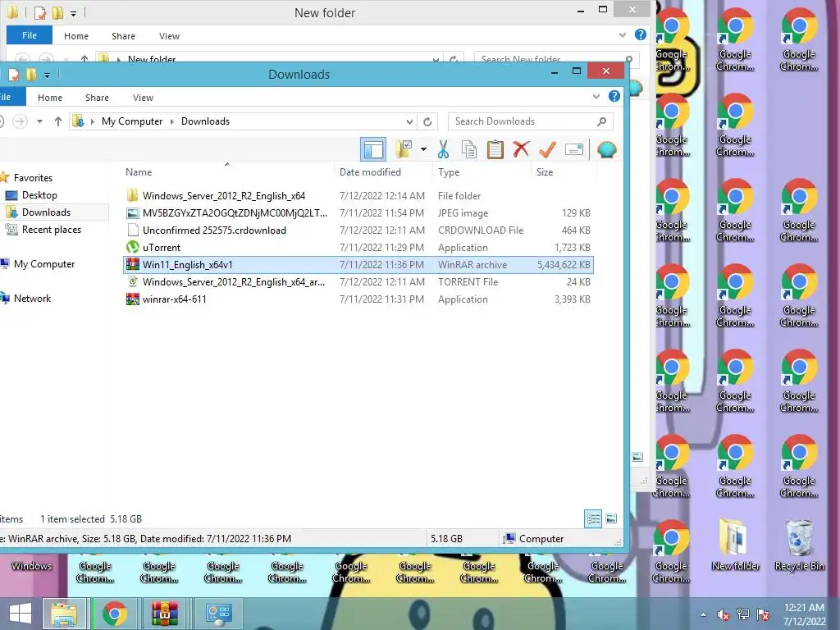Open the Home tab in New folder window
Viewport: 840px width, 630px height.
coord(76,36)
